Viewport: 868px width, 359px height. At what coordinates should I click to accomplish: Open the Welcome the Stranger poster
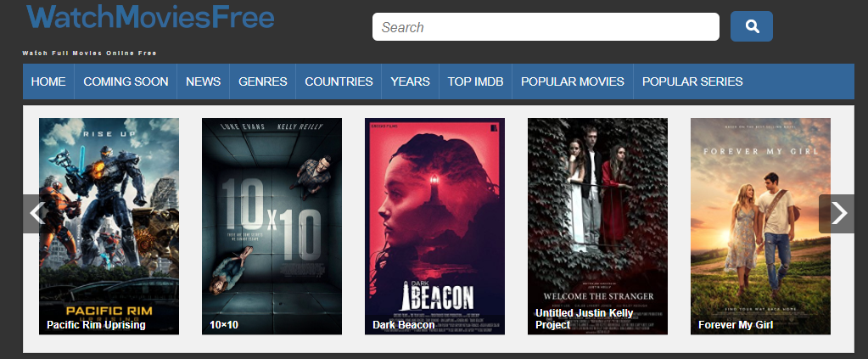pos(598,226)
